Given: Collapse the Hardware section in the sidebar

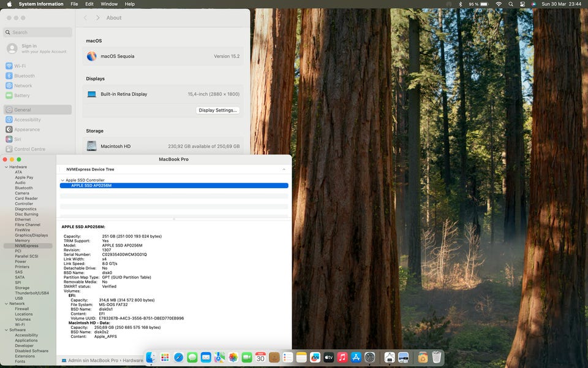Looking at the screenshot, I should coord(6,167).
